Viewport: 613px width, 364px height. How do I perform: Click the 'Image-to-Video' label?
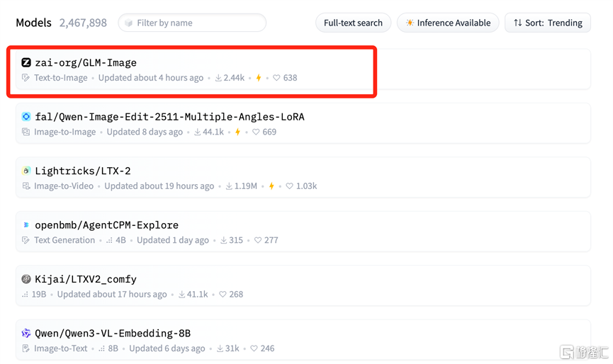point(64,186)
